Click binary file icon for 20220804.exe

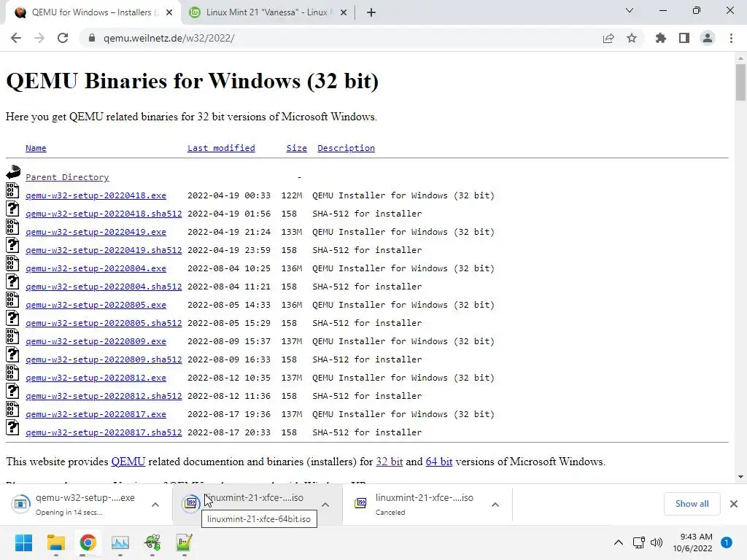tap(12, 263)
